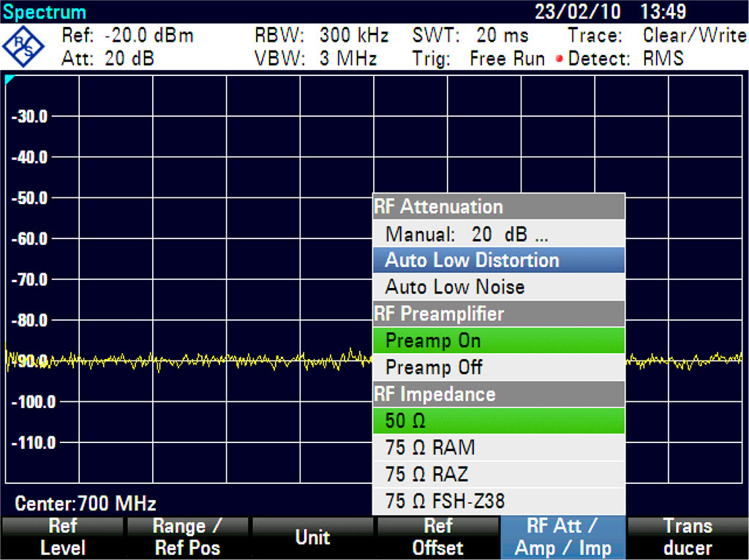Click the red Detect indicator dot
The height and width of the screenshot is (560, 749).
point(559,59)
